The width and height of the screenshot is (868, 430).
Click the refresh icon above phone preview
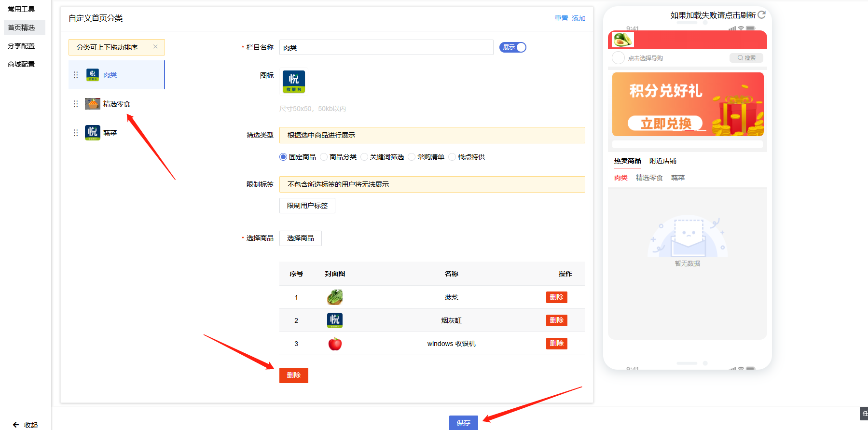[x=762, y=15]
